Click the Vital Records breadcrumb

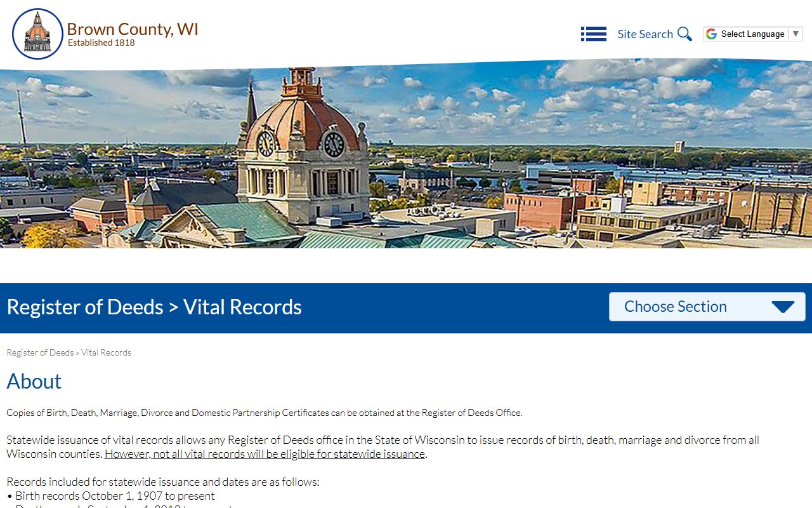coord(106,352)
